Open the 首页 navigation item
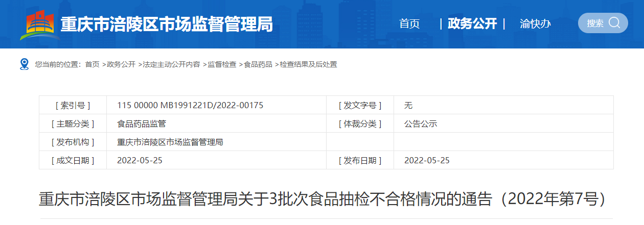Screen dimensions: 644x225 (x=409, y=23)
